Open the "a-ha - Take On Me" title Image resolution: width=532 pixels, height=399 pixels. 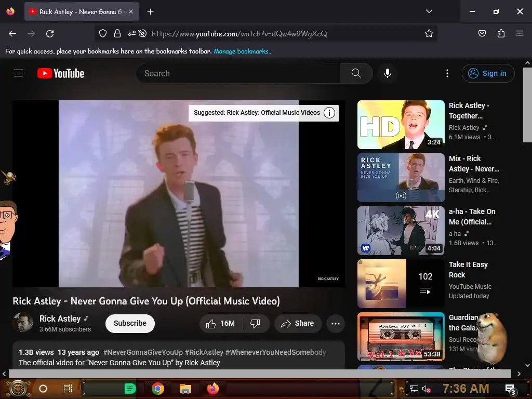click(472, 217)
